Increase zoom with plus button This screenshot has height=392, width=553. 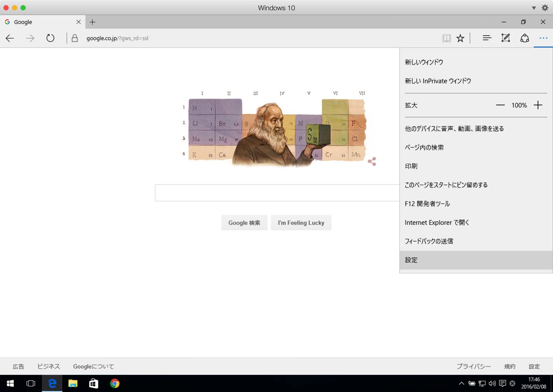[x=538, y=105]
